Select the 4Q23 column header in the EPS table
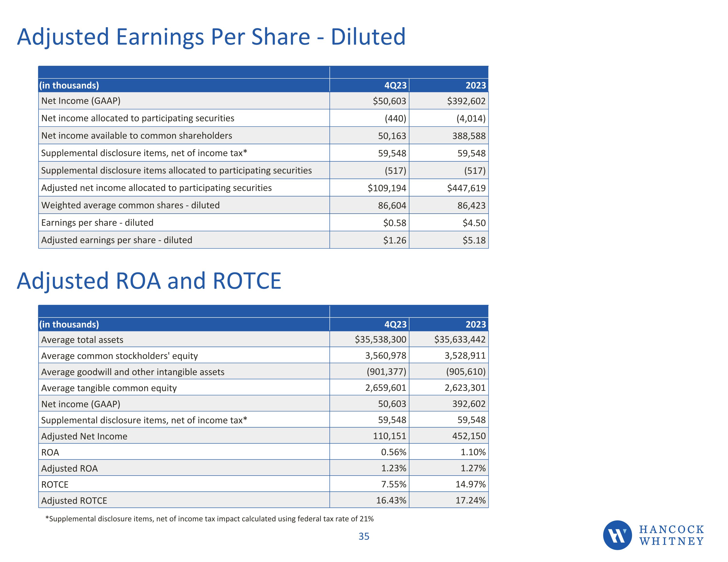Screen dimensions: 728x562 click(395, 85)
